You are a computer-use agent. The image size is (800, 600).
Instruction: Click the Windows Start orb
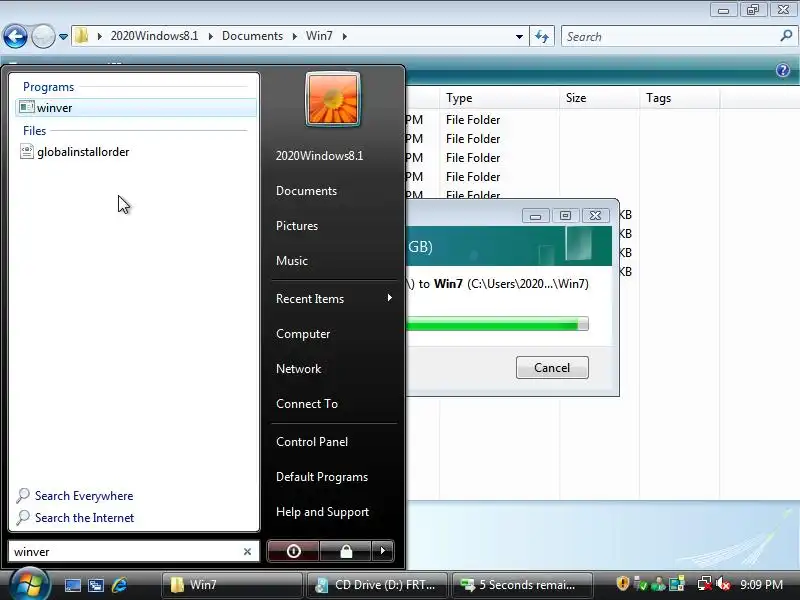point(29,585)
